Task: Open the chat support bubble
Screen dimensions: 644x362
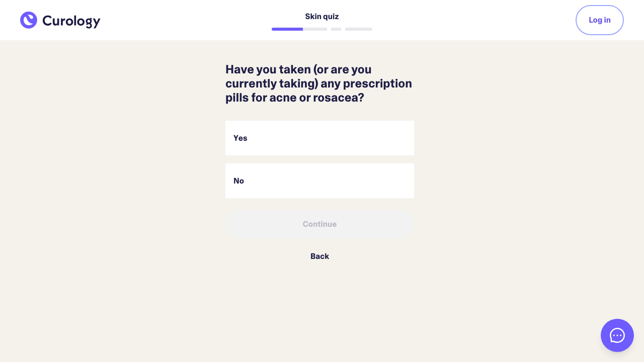Action: click(617, 335)
